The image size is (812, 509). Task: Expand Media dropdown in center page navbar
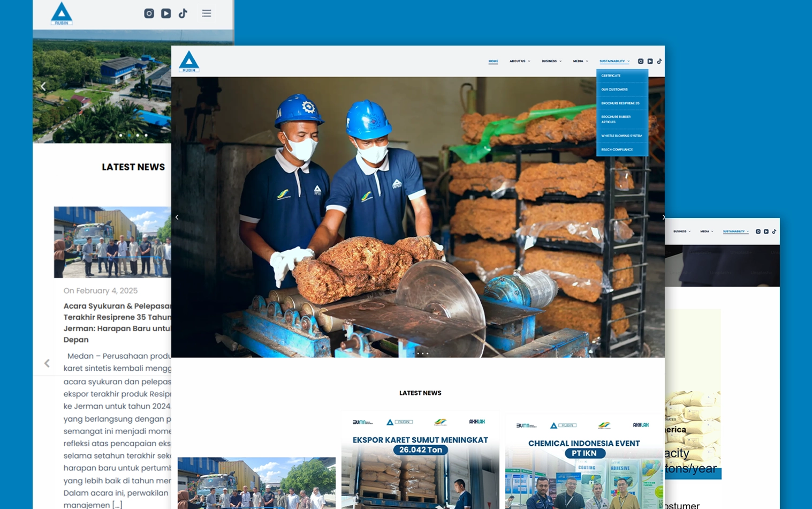tap(580, 61)
